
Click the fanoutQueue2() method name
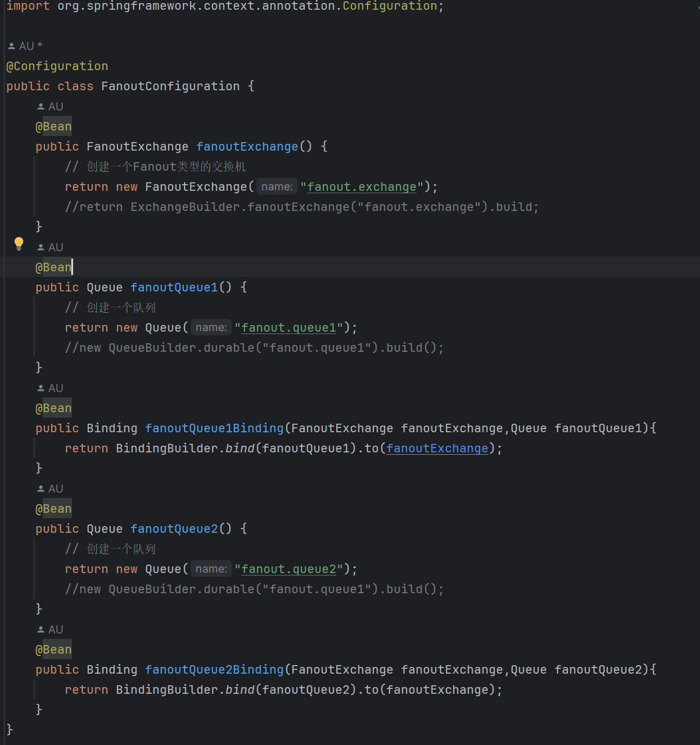(x=174, y=529)
